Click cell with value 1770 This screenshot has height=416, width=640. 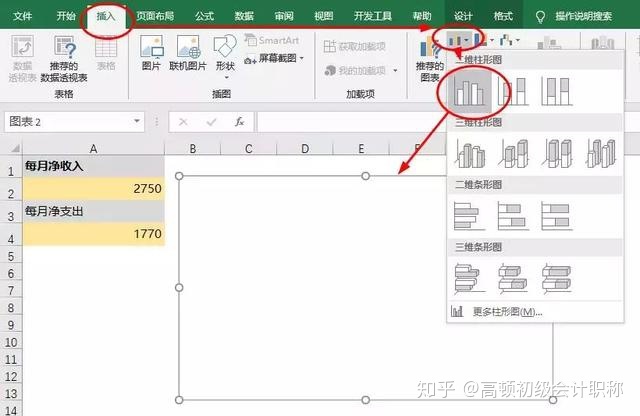tap(93, 234)
